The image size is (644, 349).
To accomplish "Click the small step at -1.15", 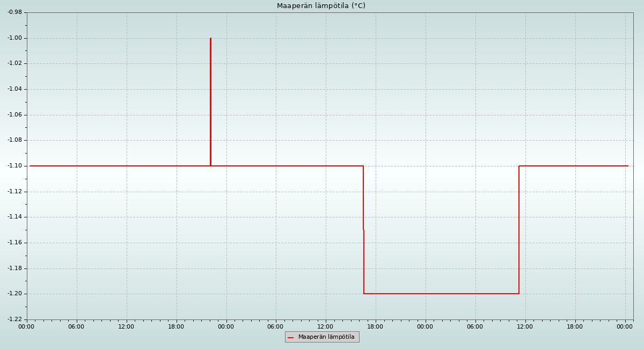I will coord(363,230).
